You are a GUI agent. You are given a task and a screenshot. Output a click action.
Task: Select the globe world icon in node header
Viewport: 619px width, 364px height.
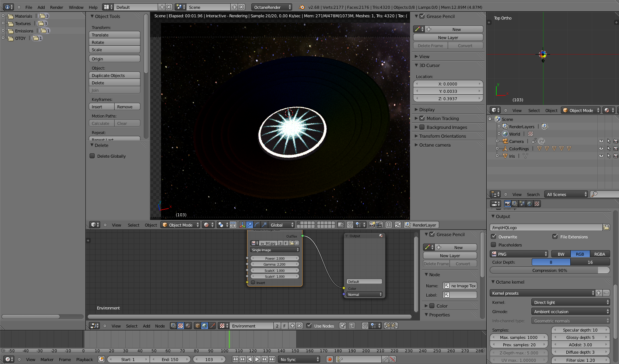[204, 326]
